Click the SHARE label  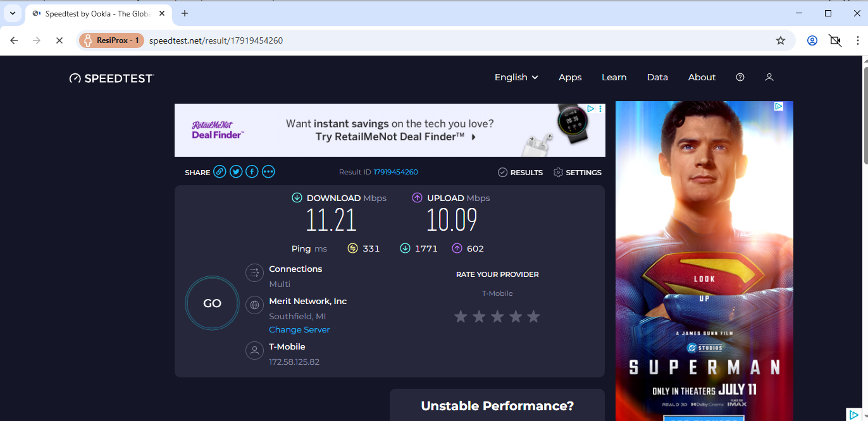click(197, 173)
